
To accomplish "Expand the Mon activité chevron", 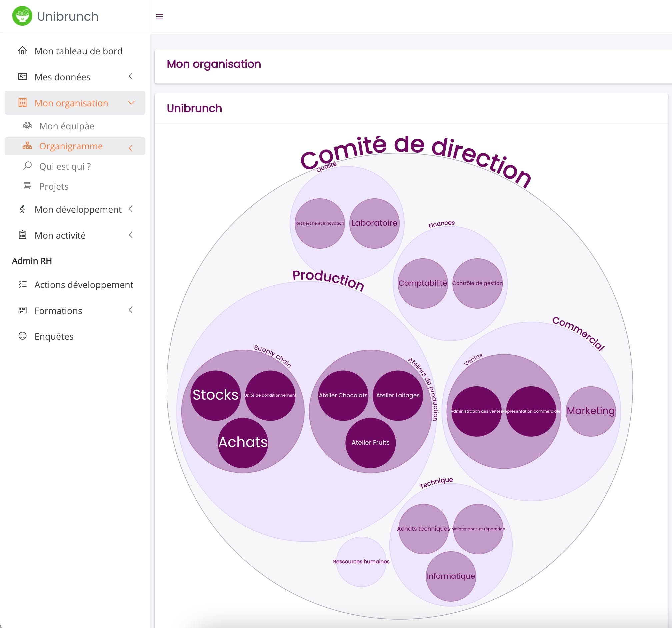I will [x=131, y=235].
